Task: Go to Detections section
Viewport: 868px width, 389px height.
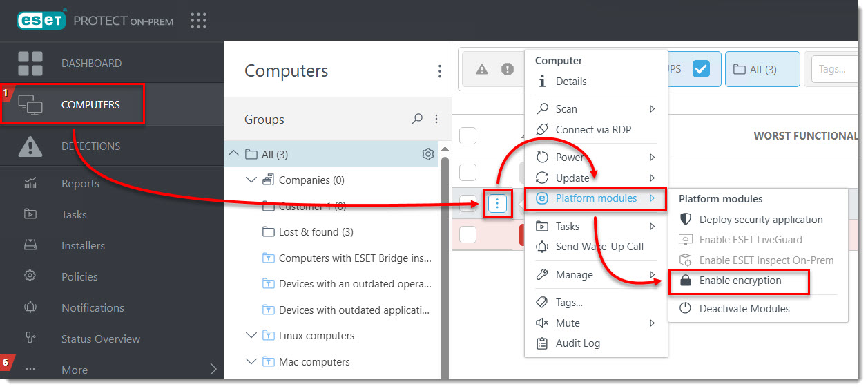Action: pyautogui.click(x=90, y=146)
